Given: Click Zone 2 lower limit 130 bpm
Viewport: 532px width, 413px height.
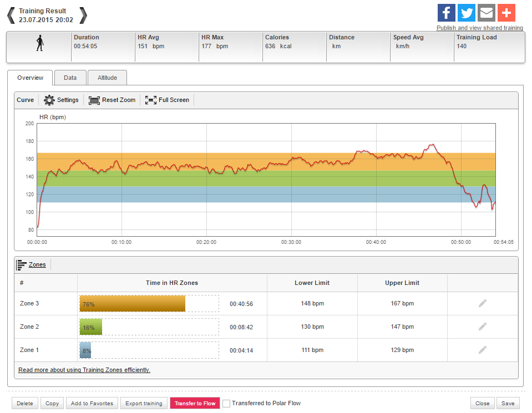Looking at the screenshot, I should tap(312, 327).
